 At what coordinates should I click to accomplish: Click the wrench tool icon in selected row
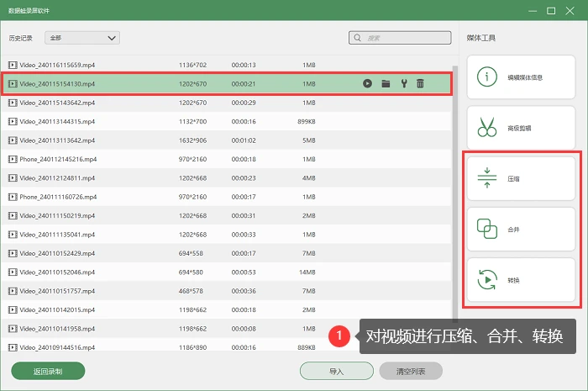pos(404,84)
